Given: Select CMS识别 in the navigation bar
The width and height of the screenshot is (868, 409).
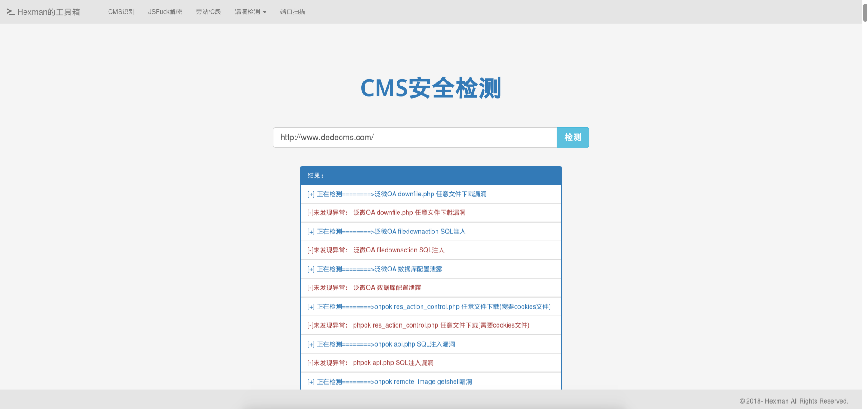Looking at the screenshot, I should pos(121,12).
